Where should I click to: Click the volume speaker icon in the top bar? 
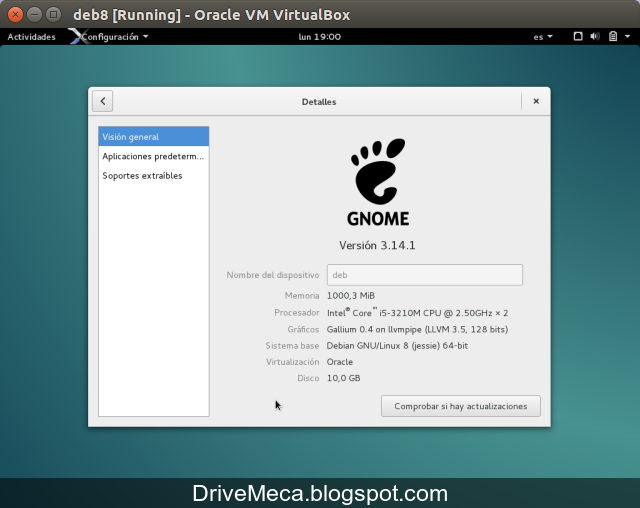(x=595, y=36)
